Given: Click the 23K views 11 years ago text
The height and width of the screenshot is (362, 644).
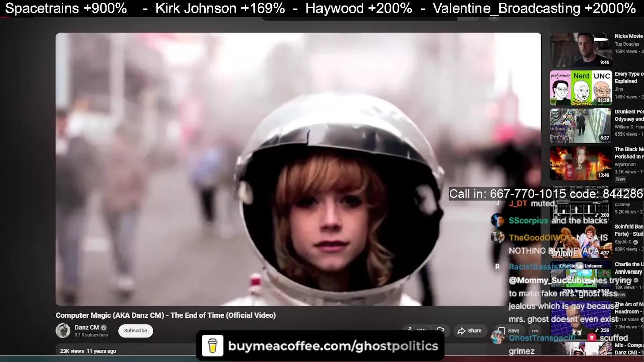Looking at the screenshot, I should pos(88,351).
